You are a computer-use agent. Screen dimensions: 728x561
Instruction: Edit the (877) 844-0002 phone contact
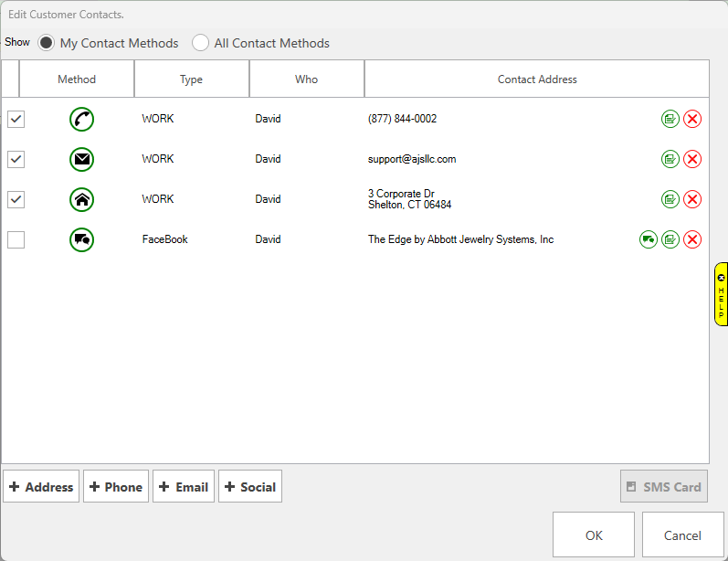pyautogui.click(x=670, y=119)
